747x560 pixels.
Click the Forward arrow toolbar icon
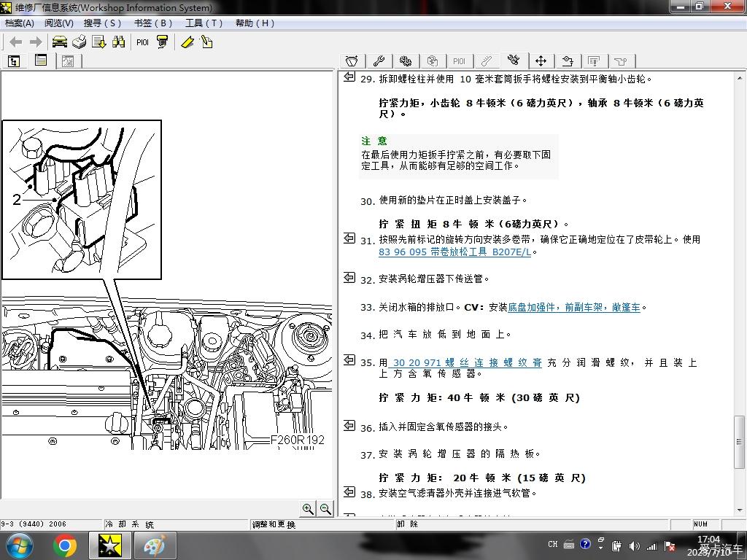coord(36,42)
